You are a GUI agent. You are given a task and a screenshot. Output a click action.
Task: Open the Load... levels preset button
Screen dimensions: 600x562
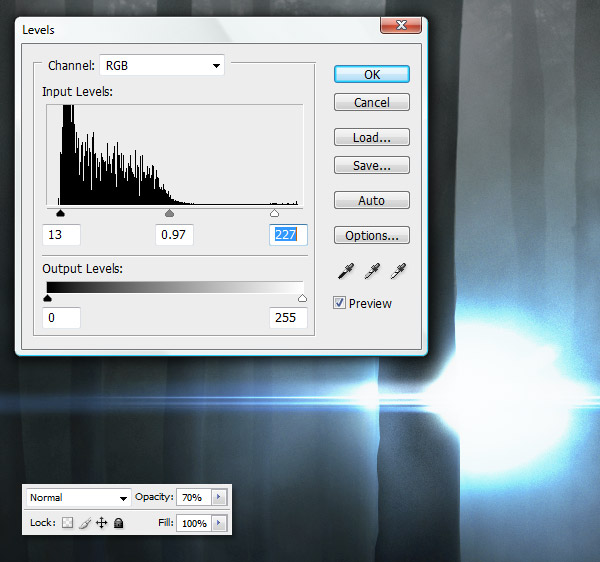(x=371, y=137)
